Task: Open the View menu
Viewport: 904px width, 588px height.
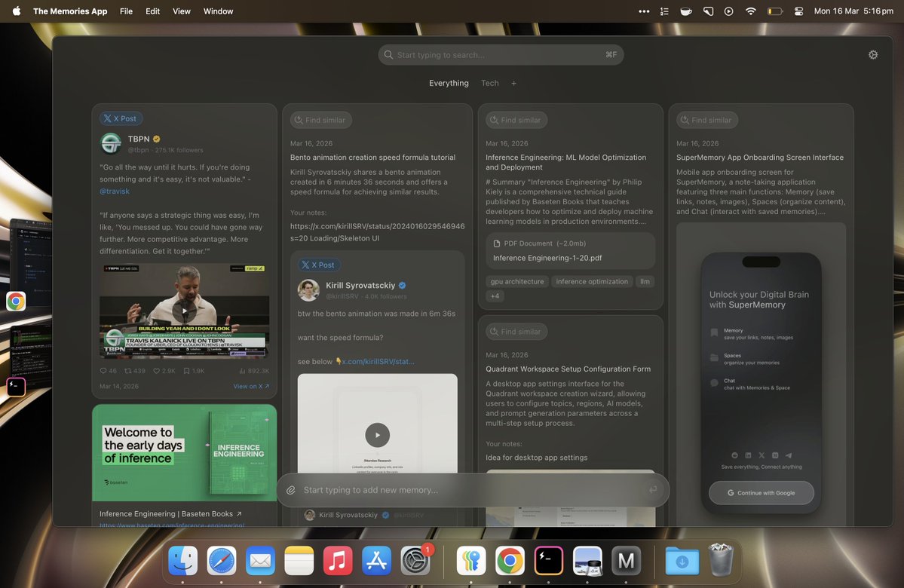Action: tap(182, 11)
